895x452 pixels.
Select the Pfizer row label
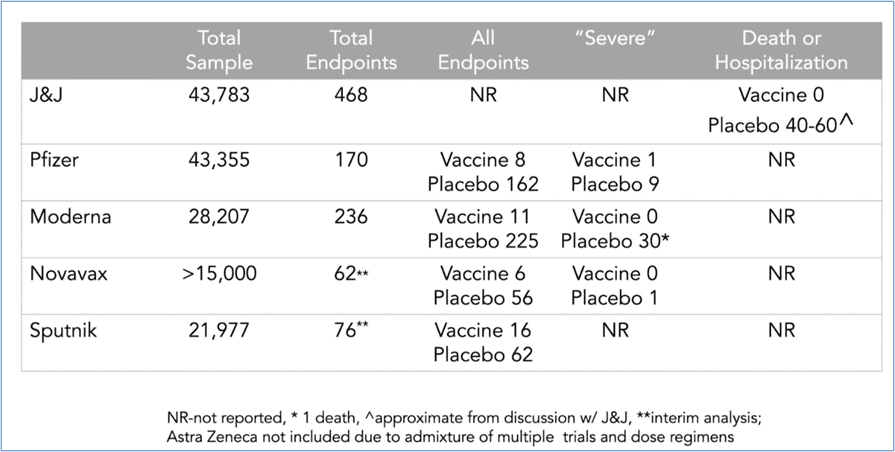(60, 160)
